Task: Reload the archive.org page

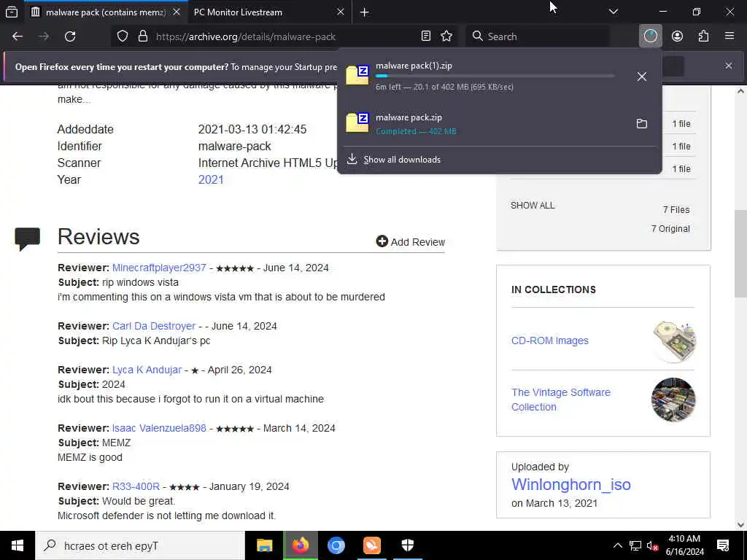Action: [70, 36]
